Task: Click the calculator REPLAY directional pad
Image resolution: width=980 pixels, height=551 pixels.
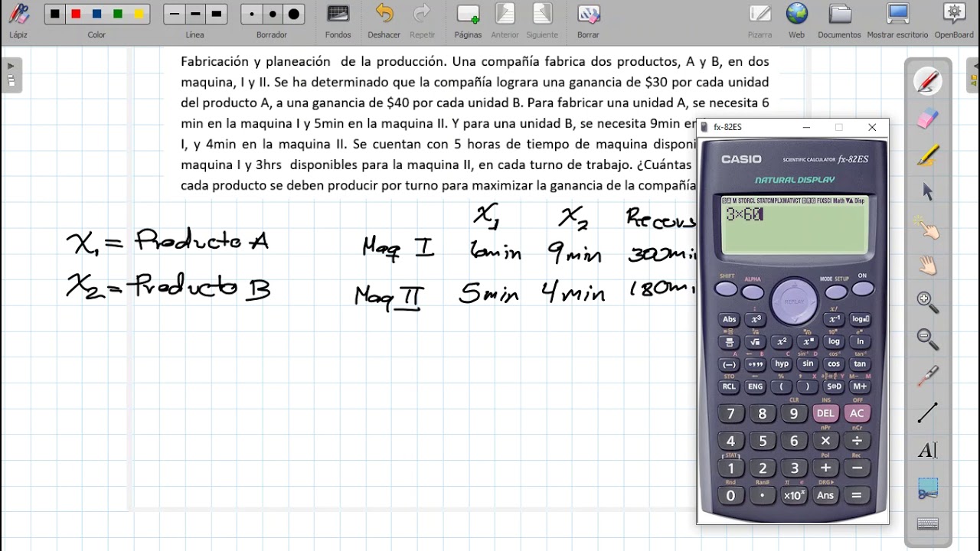Action: tap(794, 300)
